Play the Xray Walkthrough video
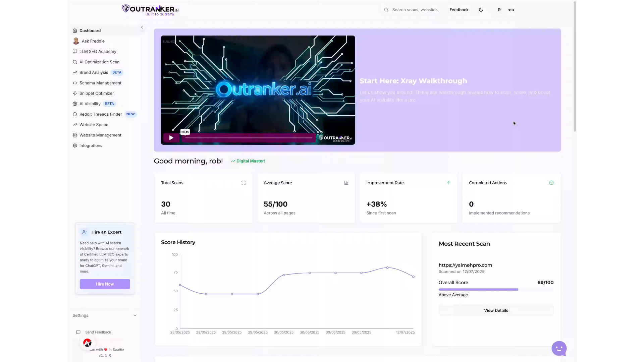This screenshot has width=644, height=362. [171, 138]
